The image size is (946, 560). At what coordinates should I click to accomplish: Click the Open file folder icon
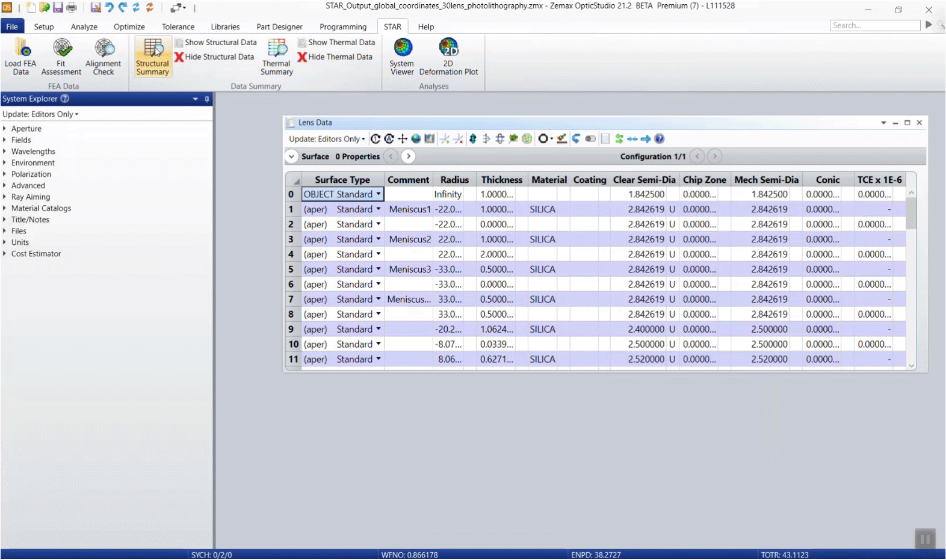(45, 8)
